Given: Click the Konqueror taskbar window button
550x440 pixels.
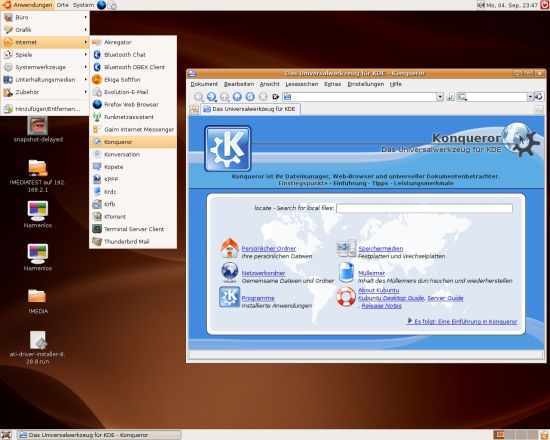Looking at the screenshot, I should pos(100,435).
